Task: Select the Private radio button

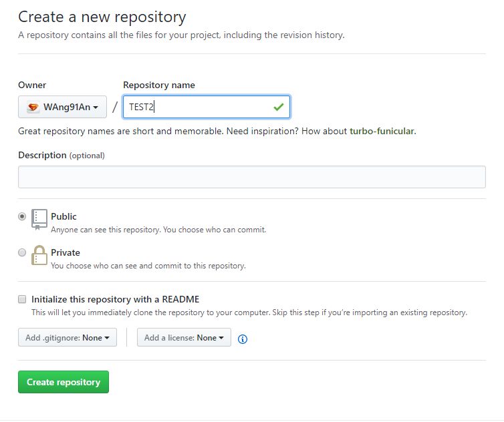Action: coord(22,252)
